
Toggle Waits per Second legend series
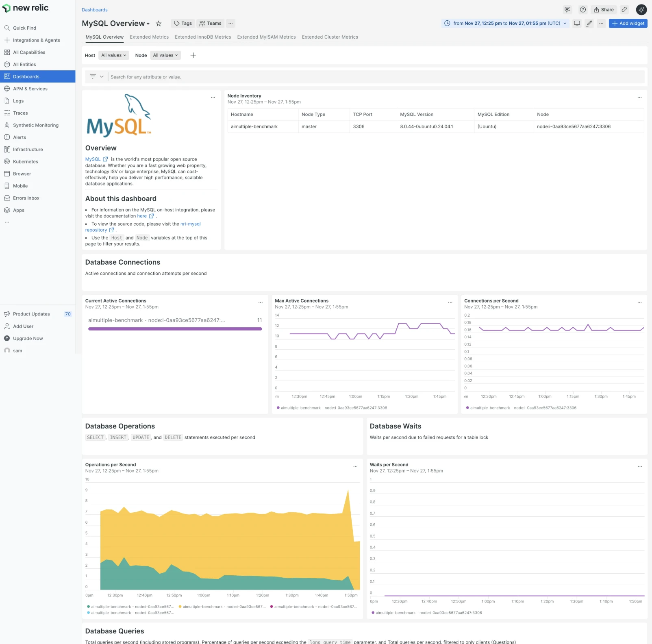(426, 613)
